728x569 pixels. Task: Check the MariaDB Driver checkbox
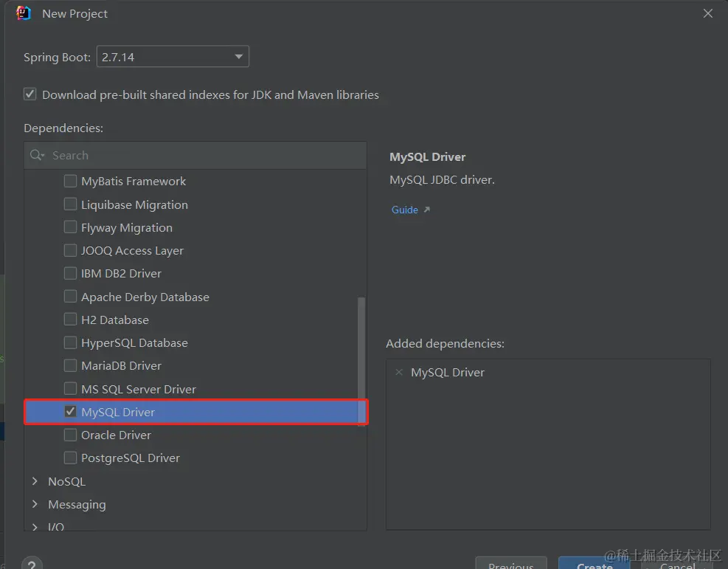(x=70, y=365)
